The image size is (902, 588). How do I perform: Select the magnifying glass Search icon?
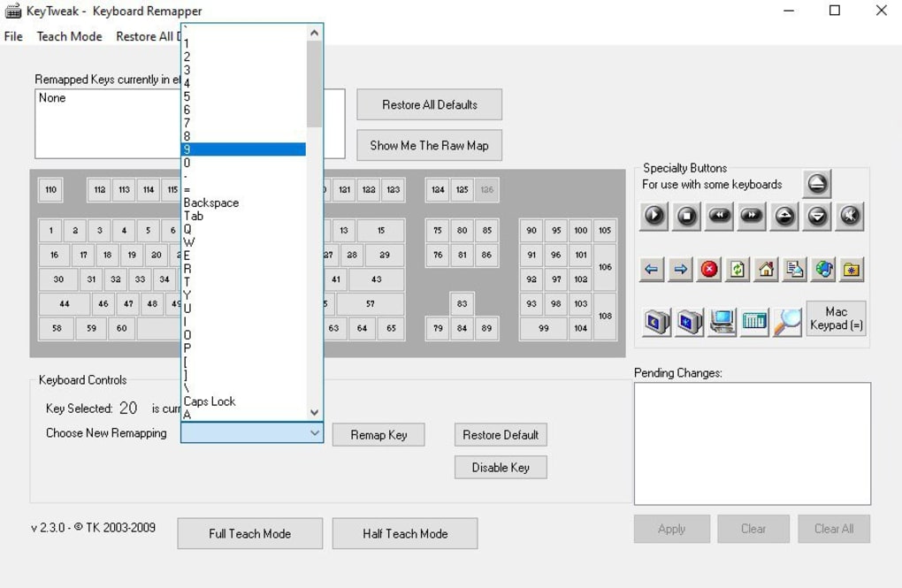(786, 322)
